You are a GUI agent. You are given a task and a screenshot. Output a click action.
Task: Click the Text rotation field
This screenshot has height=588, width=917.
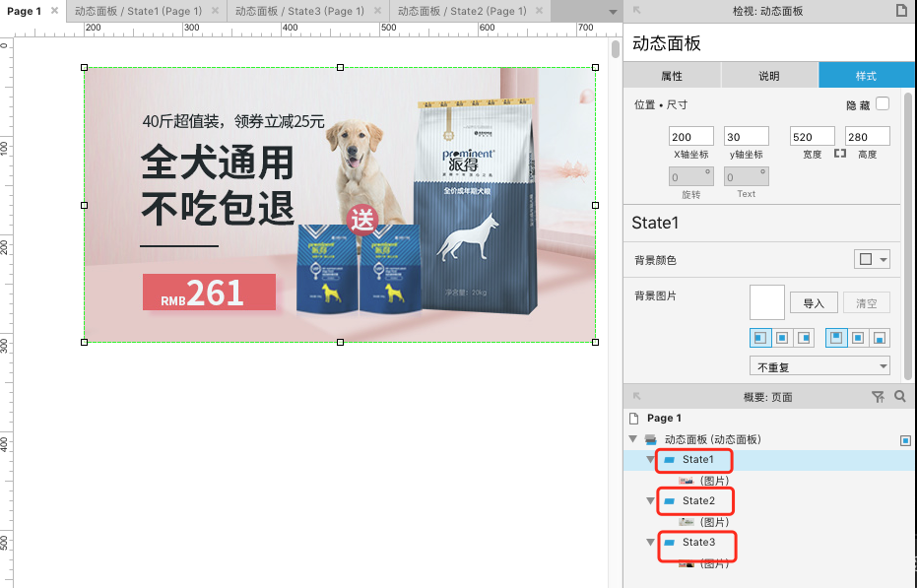point(747,176)
